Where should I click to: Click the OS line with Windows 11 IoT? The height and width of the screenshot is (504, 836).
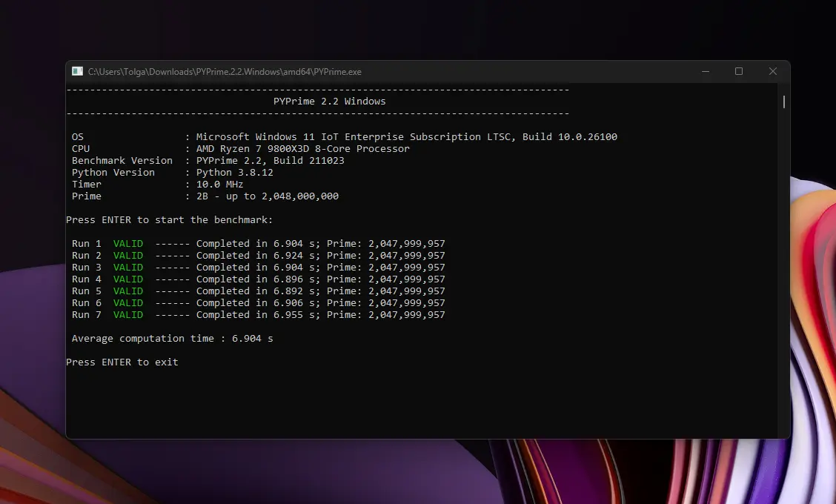click(345, 137)
